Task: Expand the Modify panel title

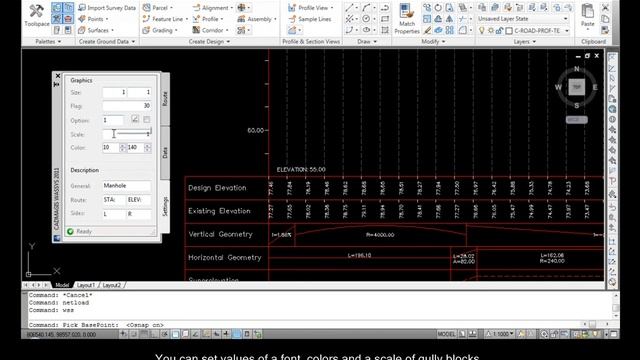Action: [x=433, y=42]
